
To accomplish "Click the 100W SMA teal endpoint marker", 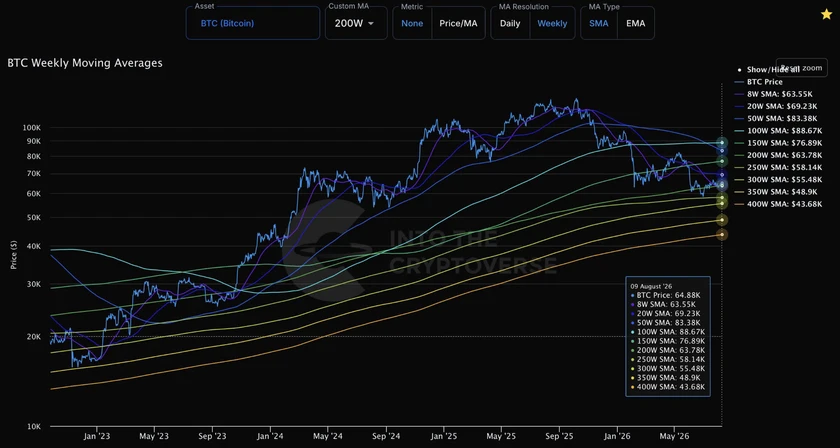I will tap(722, 143).
